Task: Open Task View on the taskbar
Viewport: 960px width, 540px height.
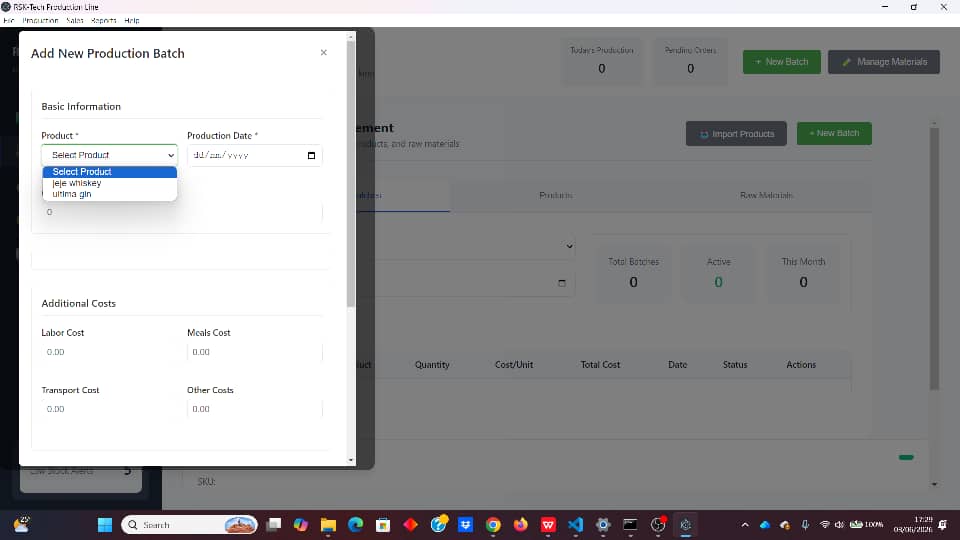Action: 274,525
